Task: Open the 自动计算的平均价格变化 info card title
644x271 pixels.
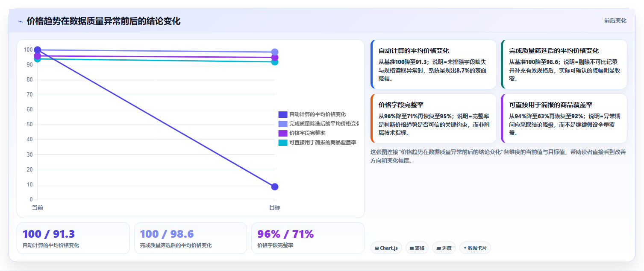Action: [x=414, y=50]
